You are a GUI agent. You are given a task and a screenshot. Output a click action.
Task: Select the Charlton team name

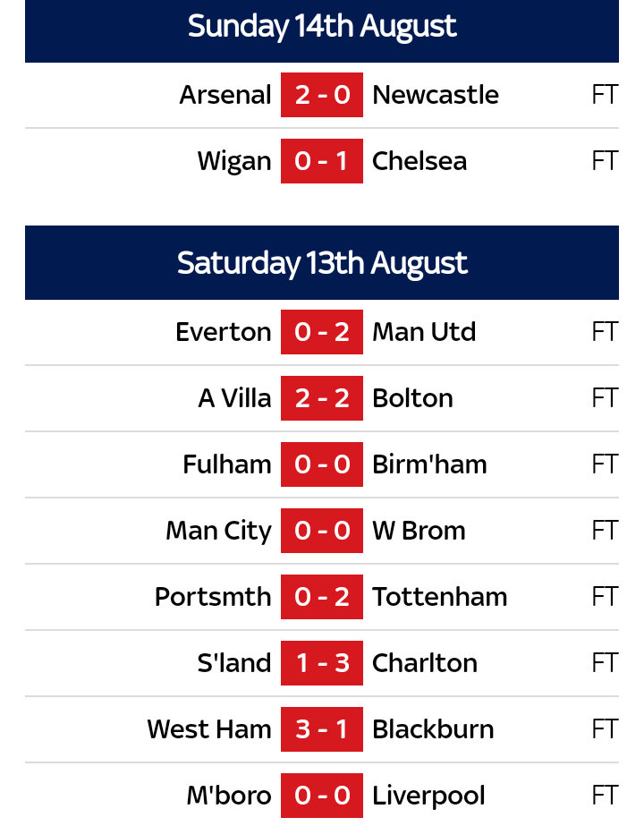(425, 663)
